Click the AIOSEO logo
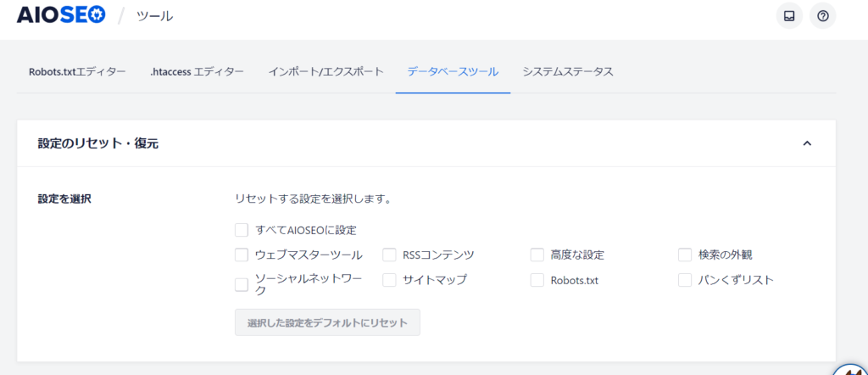Image resolution: width=868 pixels, height=375 pixels. (61, 15)
